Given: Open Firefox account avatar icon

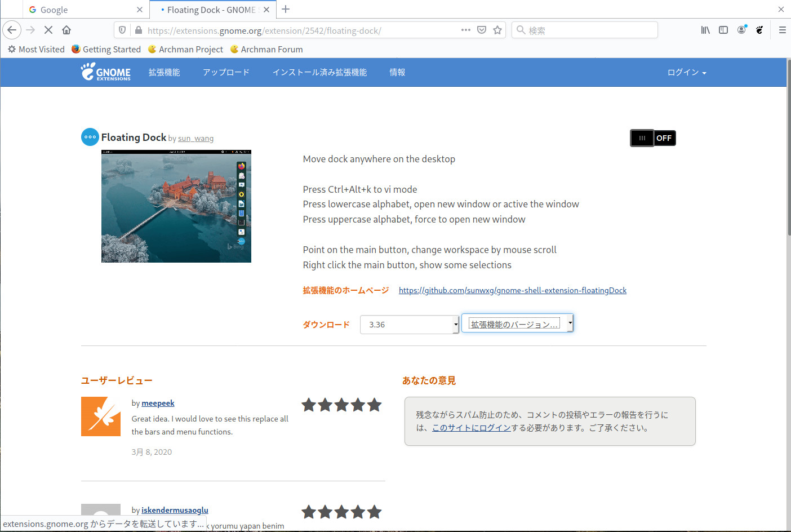Looking at the screenshot, I should 741,30.
